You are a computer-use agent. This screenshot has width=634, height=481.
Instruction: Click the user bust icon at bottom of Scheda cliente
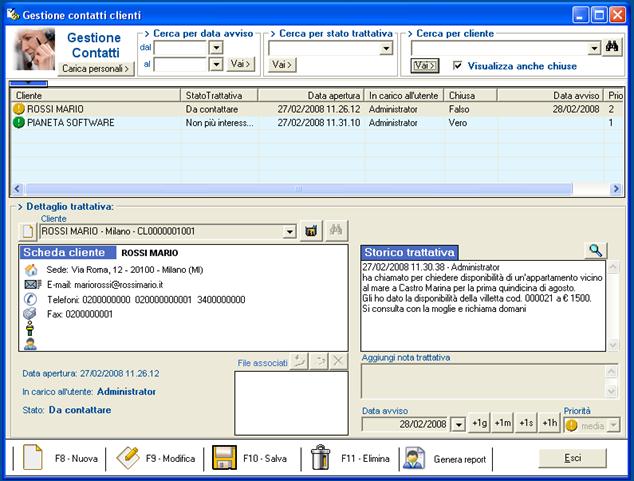[x=30, y=344]
